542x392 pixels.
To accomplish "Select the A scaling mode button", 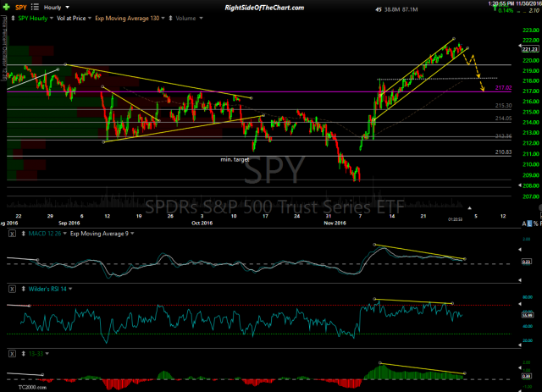I will (x=524, y=224).
